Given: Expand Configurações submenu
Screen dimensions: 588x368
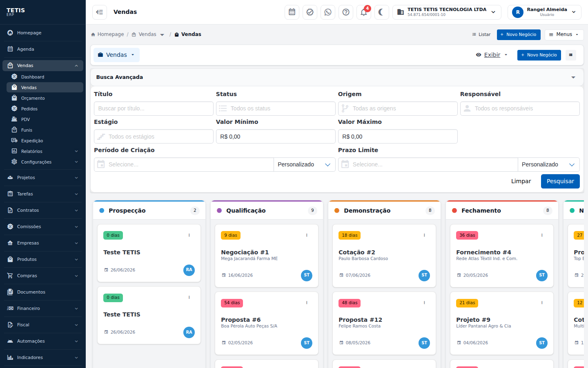Looking at the screenshot, I should tap(45, 162).
